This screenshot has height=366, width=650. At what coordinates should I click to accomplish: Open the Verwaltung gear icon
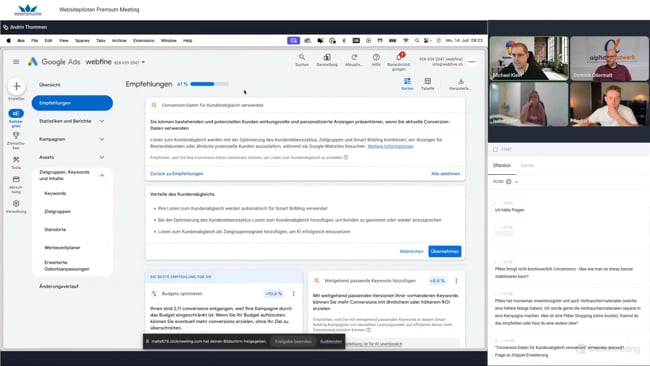coord(16,204)
